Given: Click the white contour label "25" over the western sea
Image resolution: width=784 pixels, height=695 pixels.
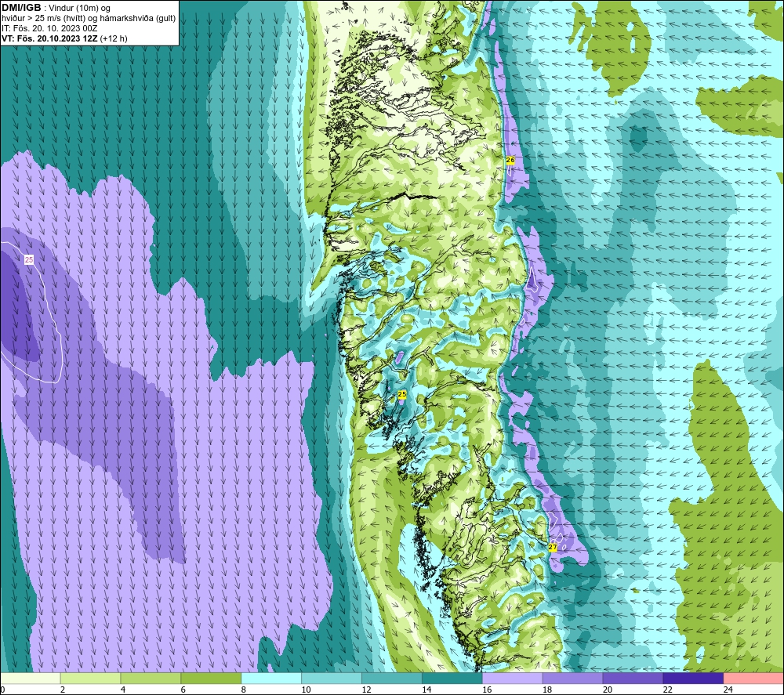Looking at the screenshot, I should (x=29, y=260).
